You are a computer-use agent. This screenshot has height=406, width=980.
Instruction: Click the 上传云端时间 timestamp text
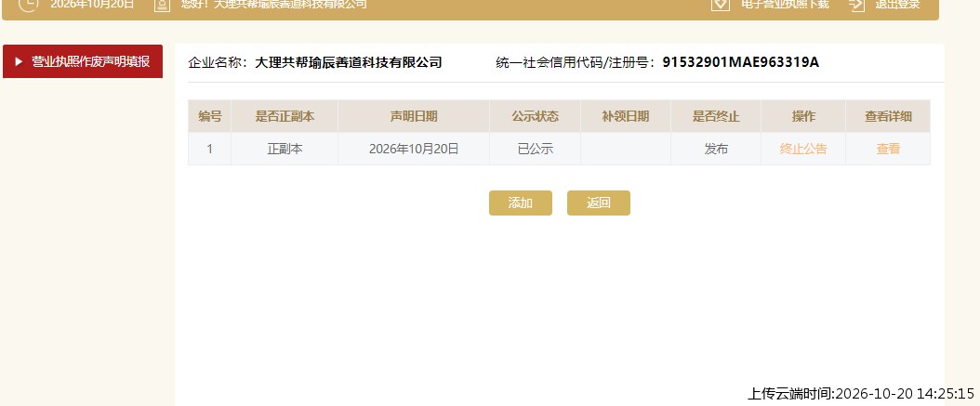(x=861, y=394)
